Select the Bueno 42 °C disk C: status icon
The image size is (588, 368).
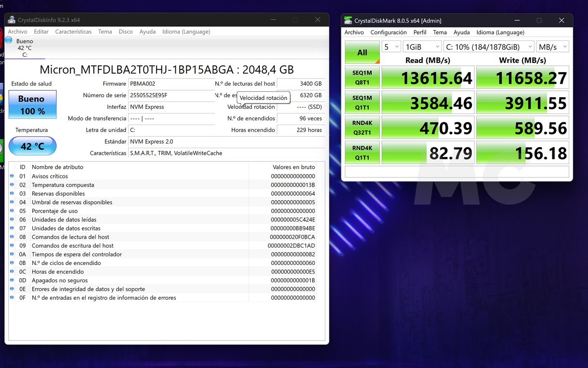[9, 40]
